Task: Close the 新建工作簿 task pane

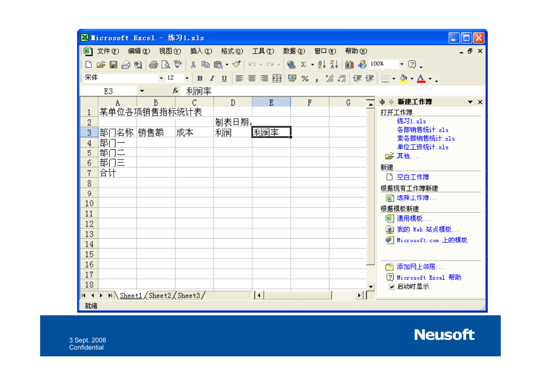Action: click(480, 102)
